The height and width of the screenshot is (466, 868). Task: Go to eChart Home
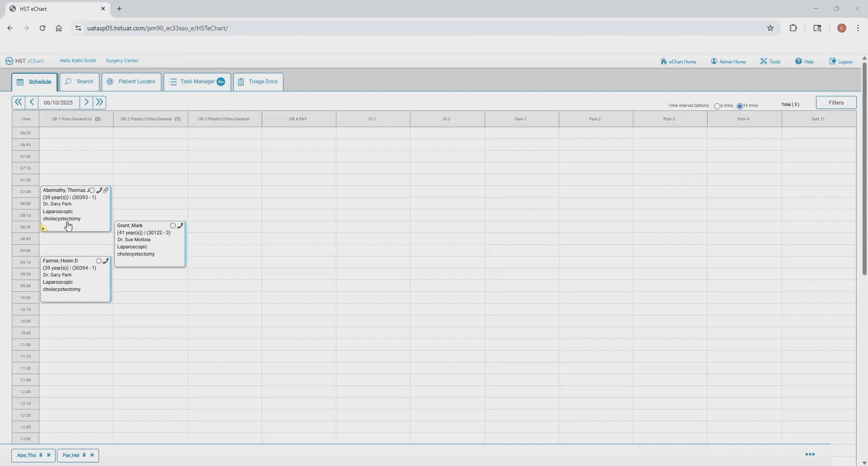tap(678, 61)
